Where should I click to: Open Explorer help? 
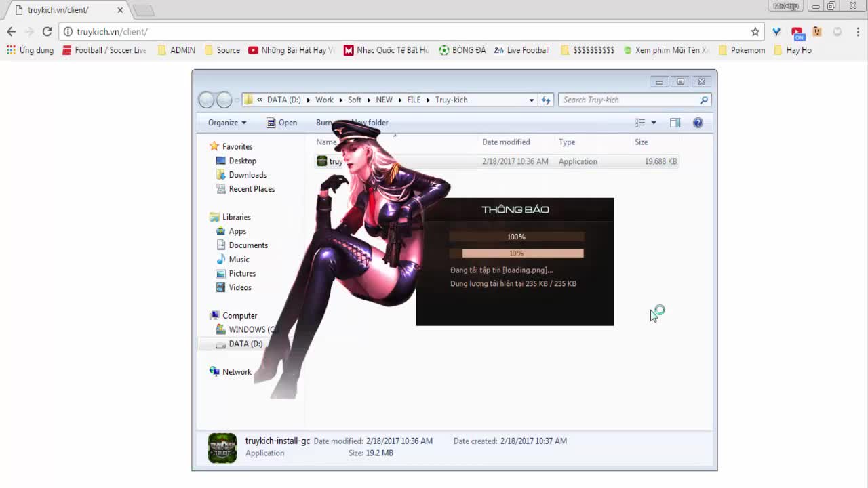pos(698,123)
